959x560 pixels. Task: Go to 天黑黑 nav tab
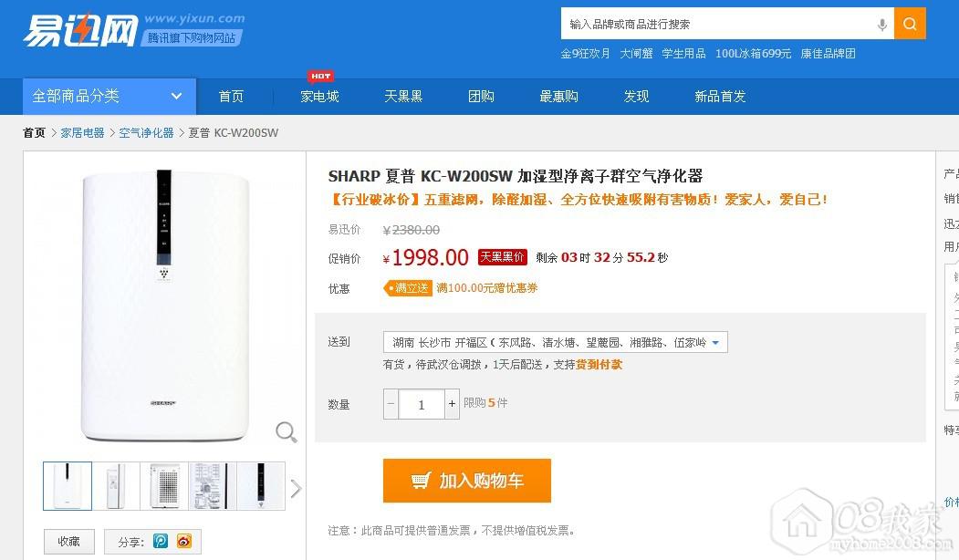[403, 97]
